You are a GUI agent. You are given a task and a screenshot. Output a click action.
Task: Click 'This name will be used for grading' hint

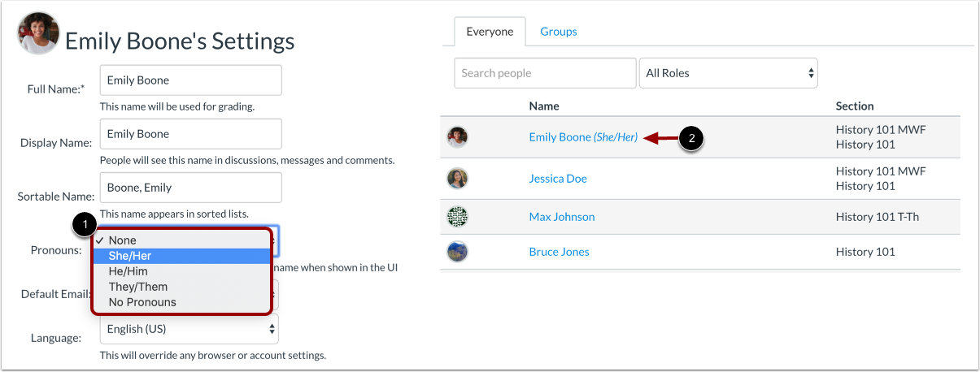coord(176,106)
